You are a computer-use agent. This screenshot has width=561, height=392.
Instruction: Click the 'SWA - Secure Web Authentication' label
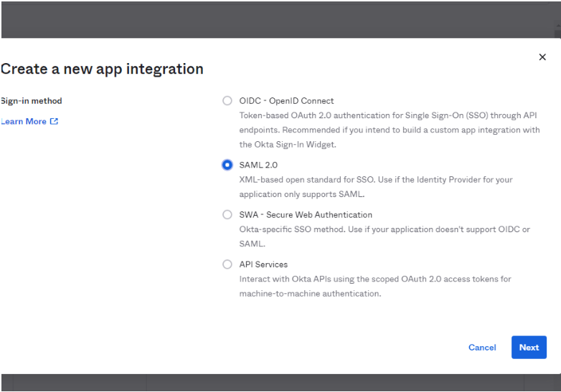tap(306, 214)
